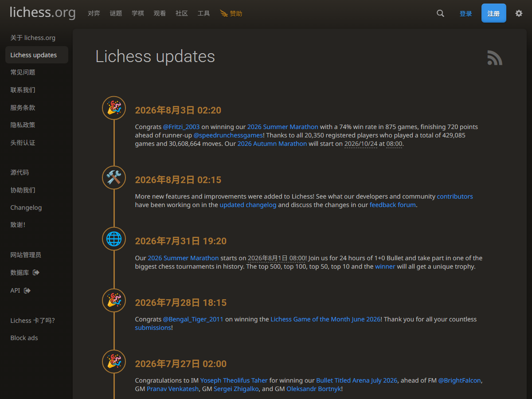Viewport: 532px width, 399px height.
Task: Open the search magnifier icon
Action: pyautogui.click(x=440, y=13)
